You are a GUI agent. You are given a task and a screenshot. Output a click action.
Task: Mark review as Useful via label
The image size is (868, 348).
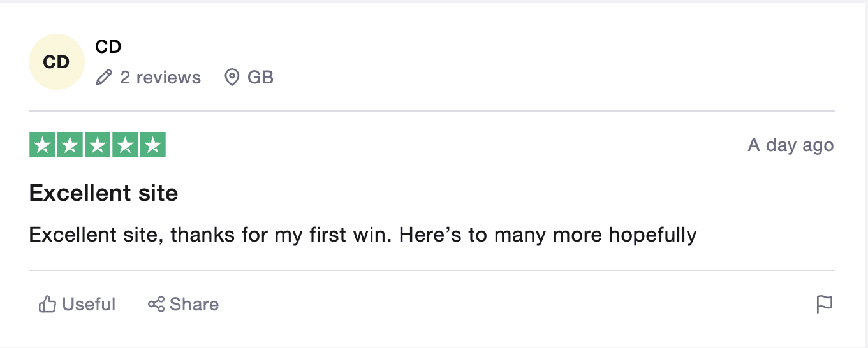(x=89, y=305)
